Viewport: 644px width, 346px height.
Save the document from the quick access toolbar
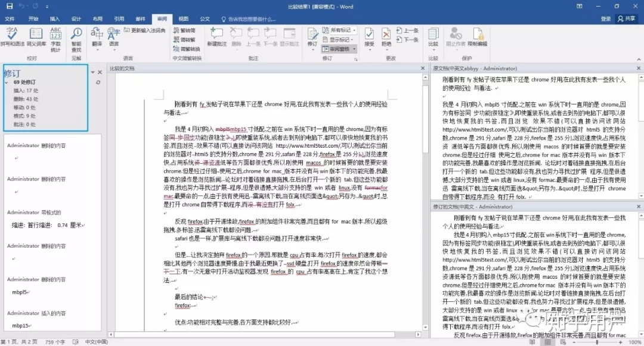pos(10,6)
